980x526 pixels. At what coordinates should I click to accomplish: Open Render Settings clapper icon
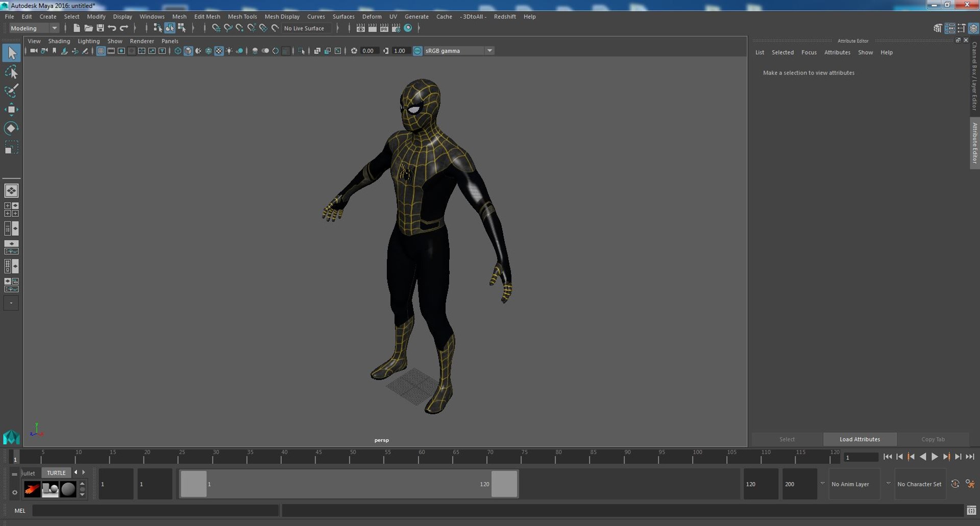point(396,28)
